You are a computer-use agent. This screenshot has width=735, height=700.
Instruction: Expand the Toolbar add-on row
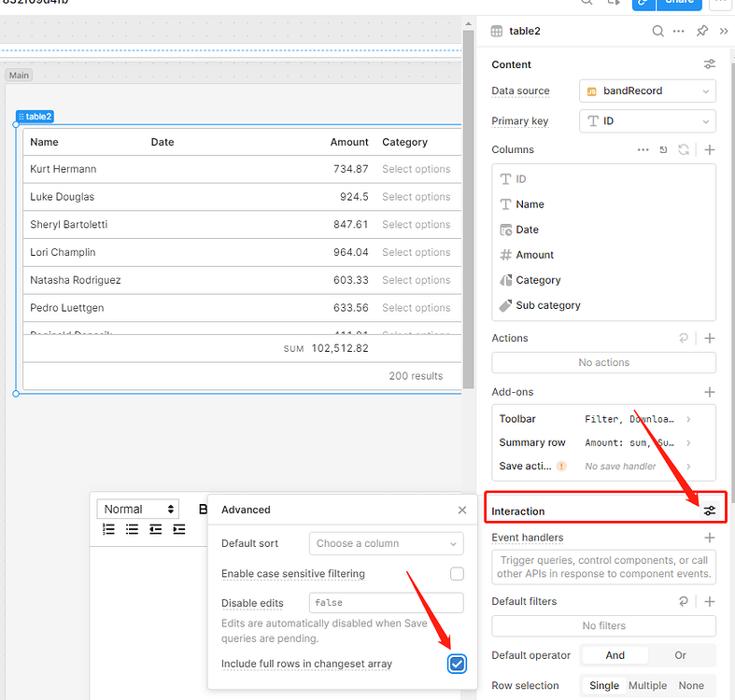(x=603, y=419)
